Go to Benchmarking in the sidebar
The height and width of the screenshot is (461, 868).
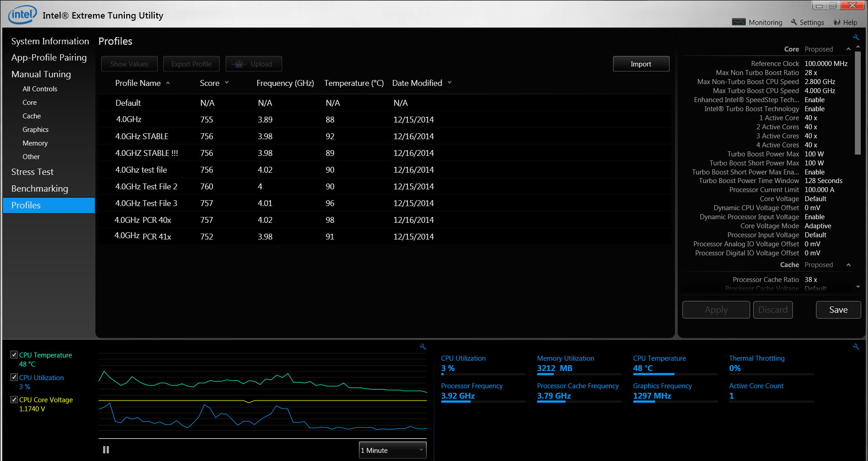(x=39, y=188)
